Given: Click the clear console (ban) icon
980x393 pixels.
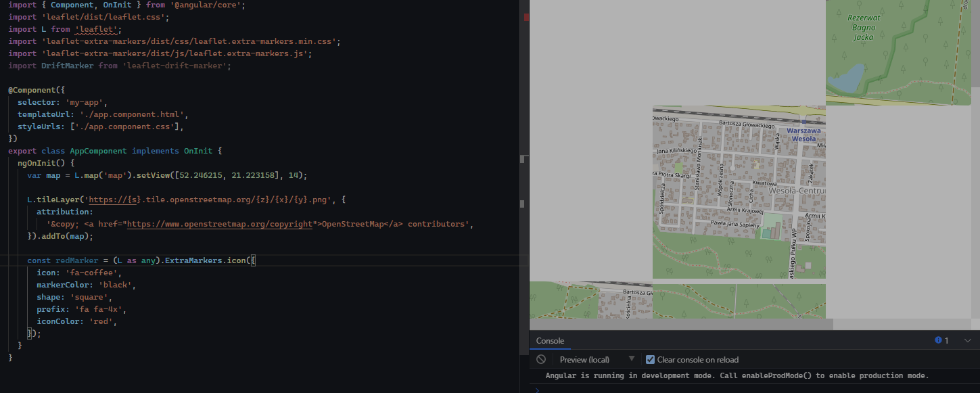Looking at the screenshot, I should [x=540, y=359].
